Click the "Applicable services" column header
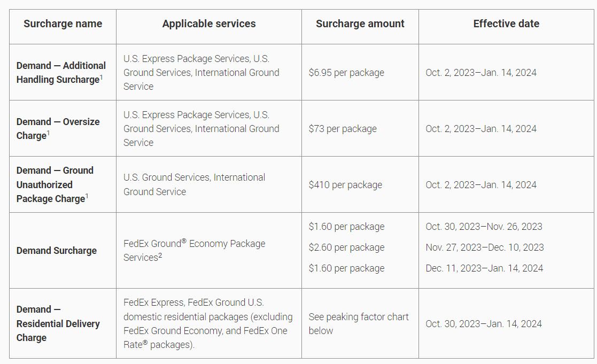This screenshot has height=364, width=597. tap(209, 24)
